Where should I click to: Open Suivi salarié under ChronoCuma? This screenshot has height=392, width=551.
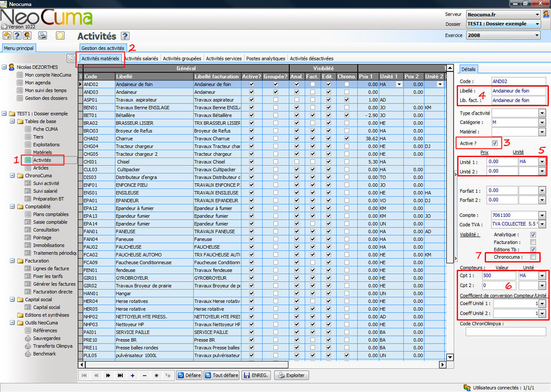45,191
